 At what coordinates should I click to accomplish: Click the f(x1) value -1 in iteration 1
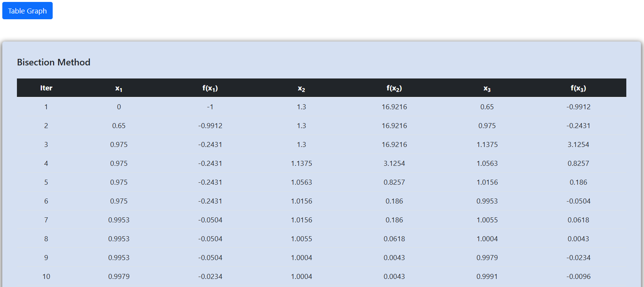210,107
